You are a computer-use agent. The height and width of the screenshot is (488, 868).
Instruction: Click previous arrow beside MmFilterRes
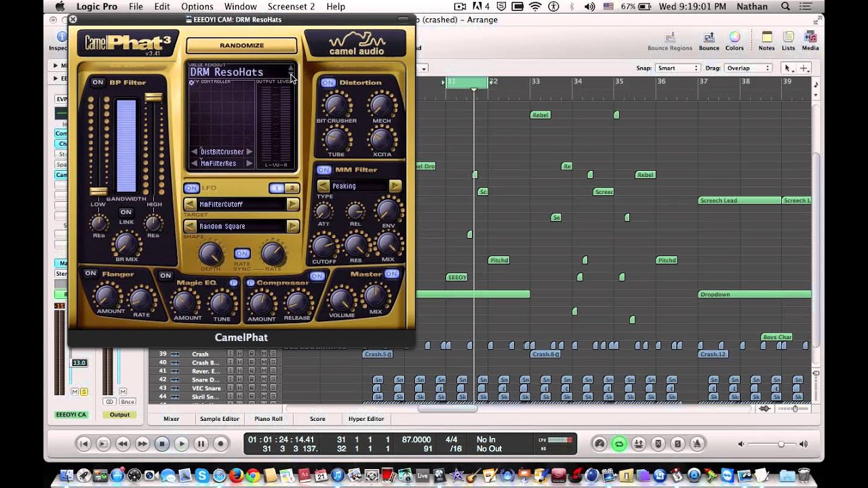[195, 163]
